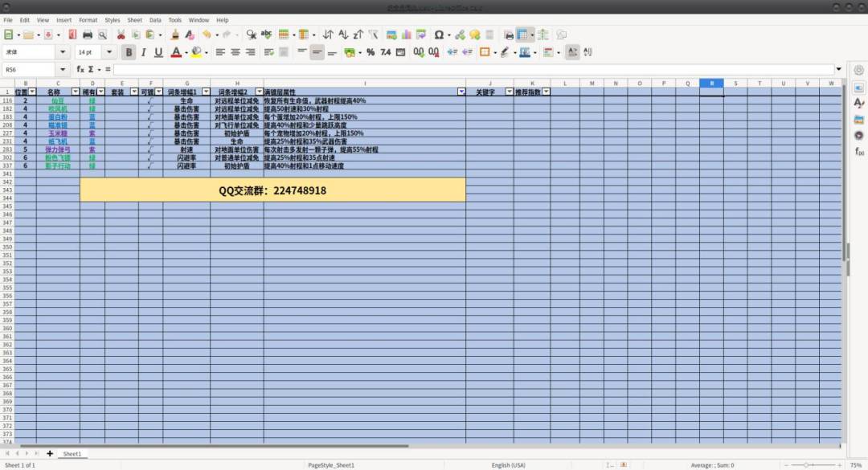Toggle Underline formatting

coord(158,52)
